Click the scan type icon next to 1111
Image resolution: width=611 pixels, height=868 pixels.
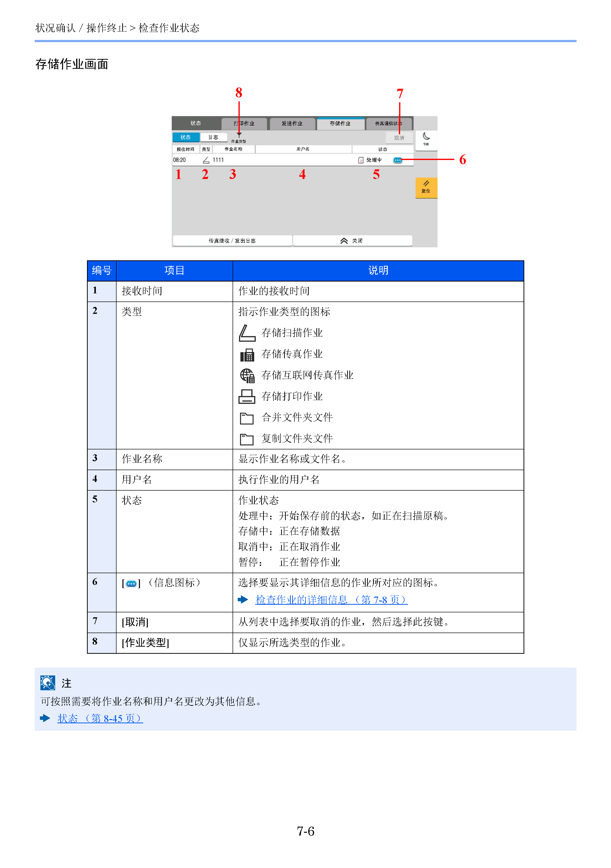[x=206, y=160]
